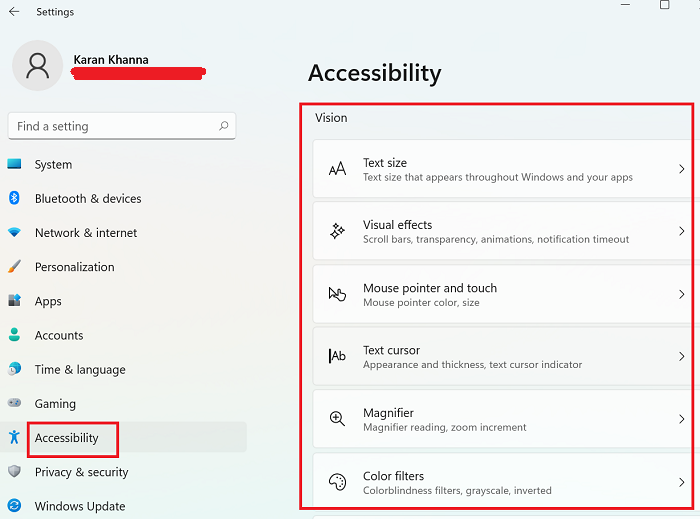Select Accessibility in the sidebar
The width and height of the screenshot is (700, 519).
point(67,438)
